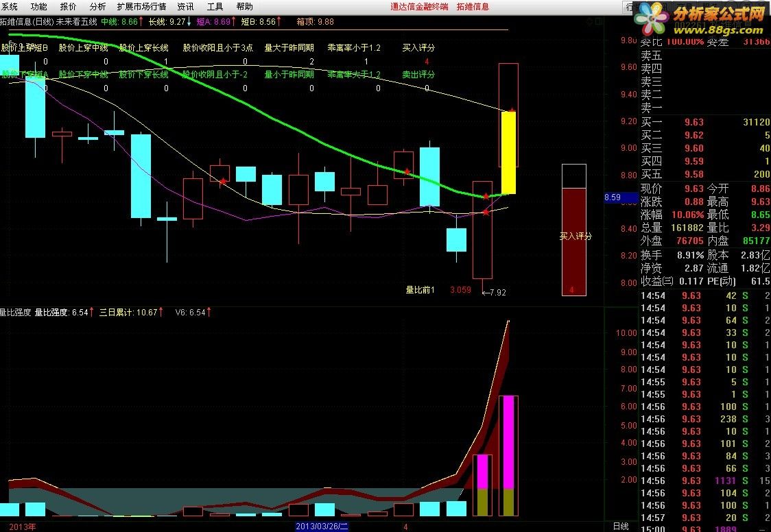This screenshot has width=771, height=532.
Task: Click the 卖三 ask row
Action: point(705,82)
